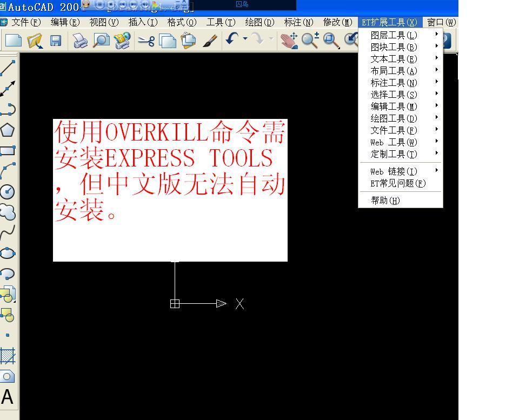Expand 图层工具(L) submenu
Image resolution: width=519 pixels, height=420 pixels.
(401, 35)
